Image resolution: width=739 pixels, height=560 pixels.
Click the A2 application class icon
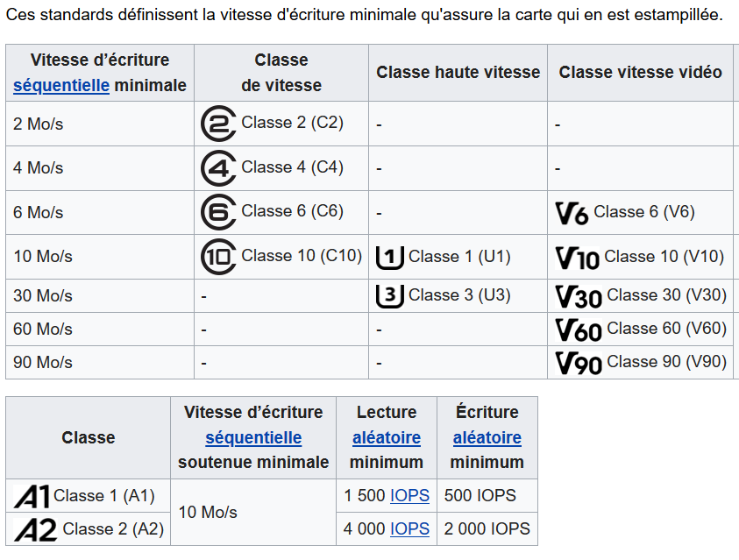[36, 529]
